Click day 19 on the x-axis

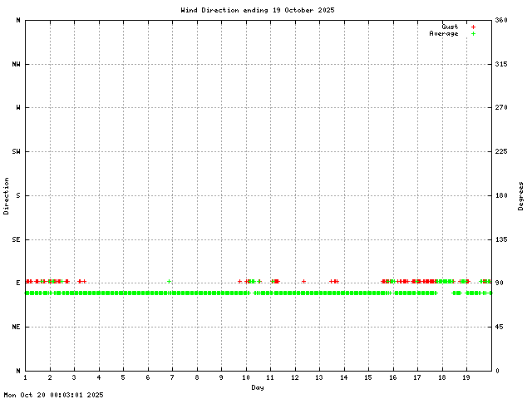point(466,379)
